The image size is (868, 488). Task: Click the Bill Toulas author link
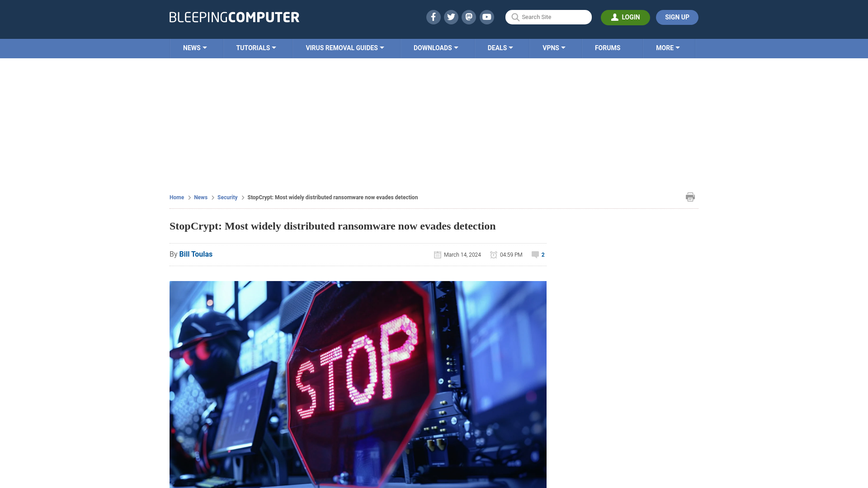point(196,254)
